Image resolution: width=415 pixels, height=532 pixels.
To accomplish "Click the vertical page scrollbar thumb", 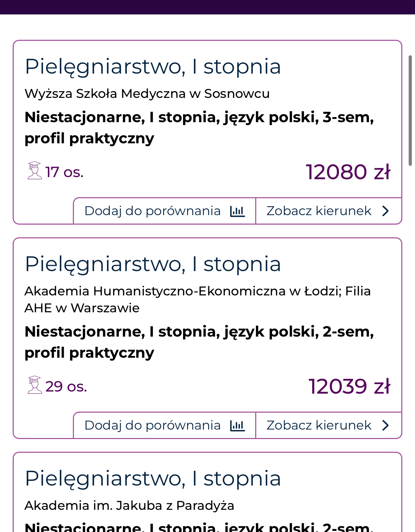I will (x=410, y=110).
